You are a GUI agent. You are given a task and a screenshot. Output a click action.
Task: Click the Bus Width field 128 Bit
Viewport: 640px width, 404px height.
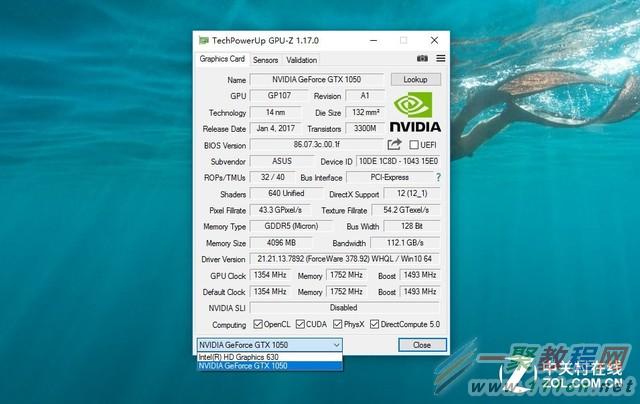click(412, 226)
